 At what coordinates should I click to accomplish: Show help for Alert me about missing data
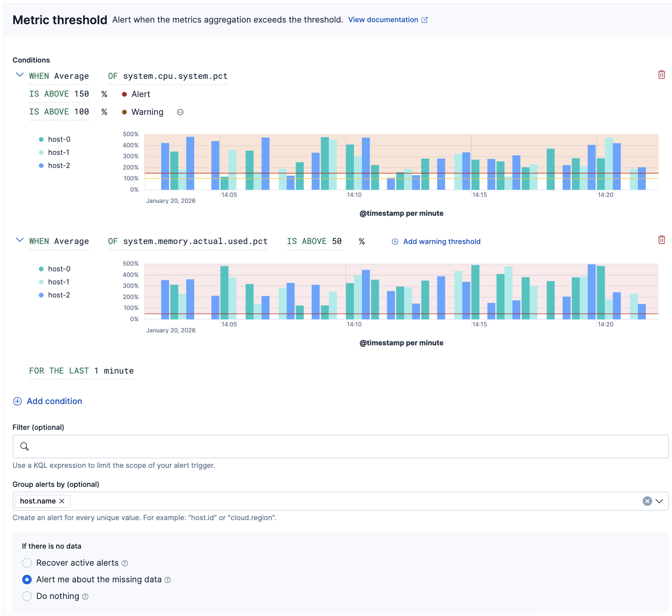pos(168,580)
